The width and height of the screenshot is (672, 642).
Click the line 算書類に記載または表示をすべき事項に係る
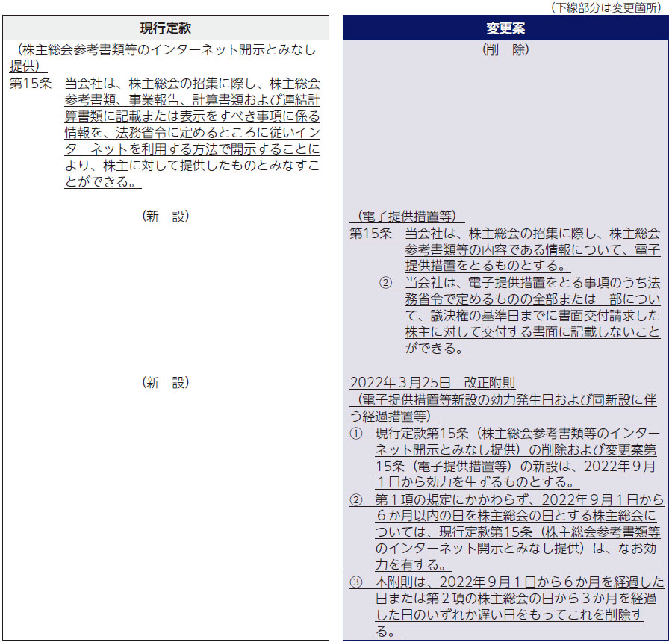193,116
